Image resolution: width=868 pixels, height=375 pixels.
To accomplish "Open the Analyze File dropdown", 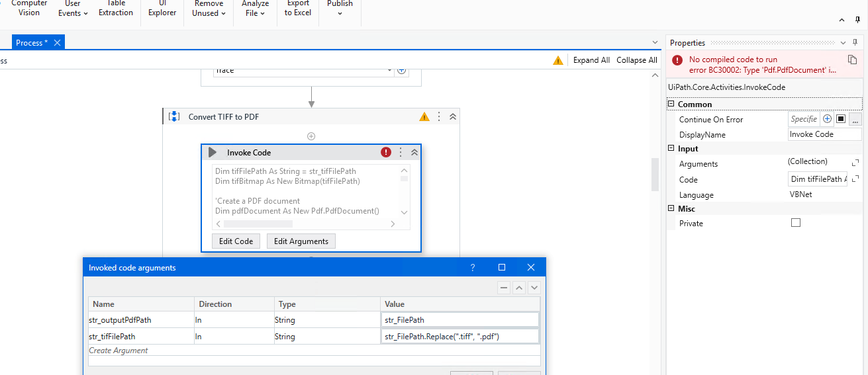I will tap(255, 8).
